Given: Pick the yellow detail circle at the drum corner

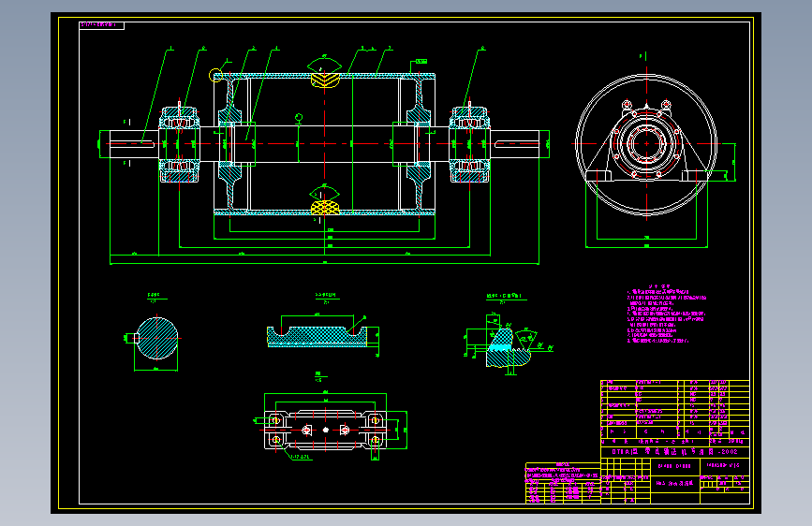Looking at the screenshot, I should coord(215,76).
